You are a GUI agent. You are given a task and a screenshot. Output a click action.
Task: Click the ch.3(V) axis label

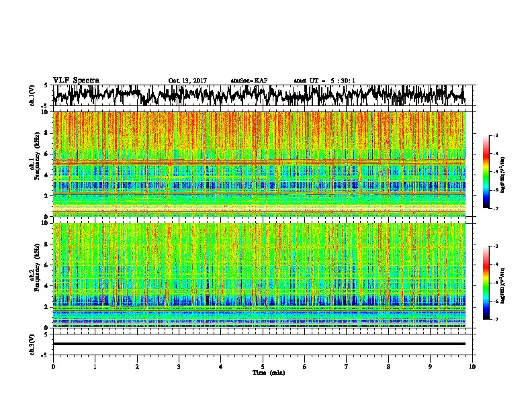(x=32, y=345)
